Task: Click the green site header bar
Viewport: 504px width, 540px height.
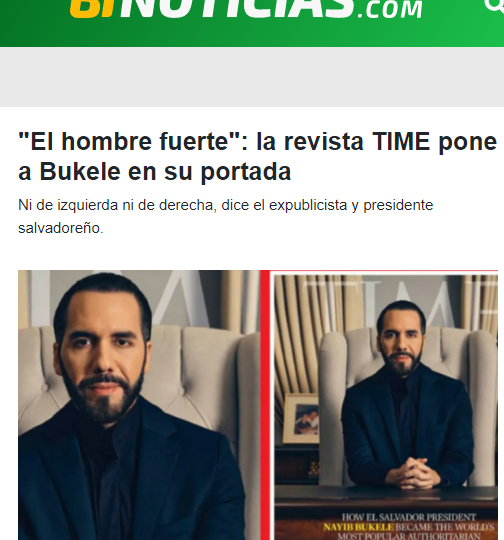Action: (x=252, y=23)
